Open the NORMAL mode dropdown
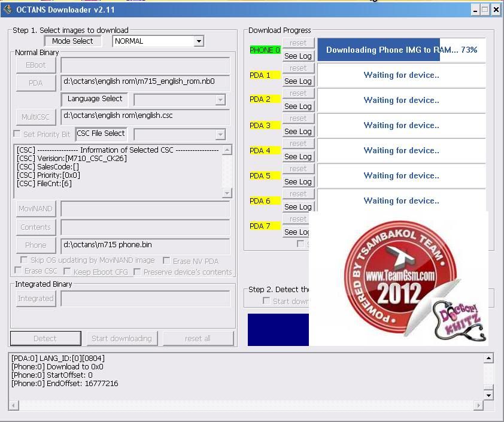Image resolution: width=504 pixels, height=422 pixels. pyautogui.click(x=199, y=41)
